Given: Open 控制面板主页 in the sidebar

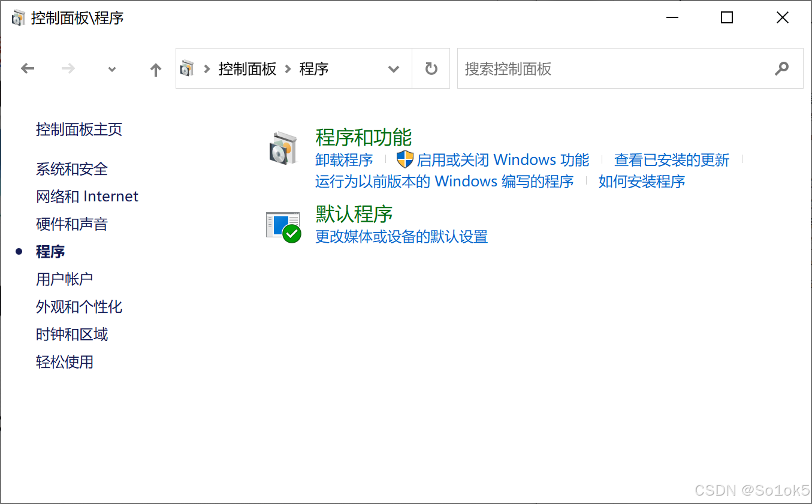Looking at the screenshot, I should 79,129.
